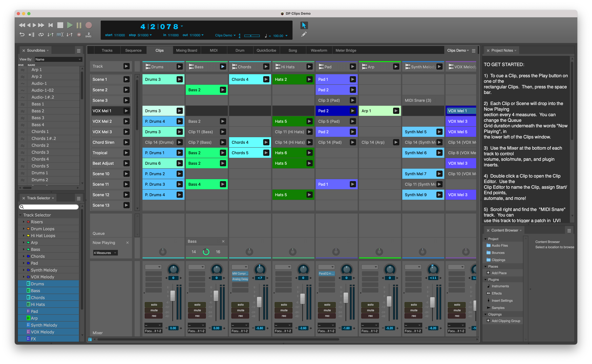Click the green Play transport button
592x364 pixels.
pos(70,25)
